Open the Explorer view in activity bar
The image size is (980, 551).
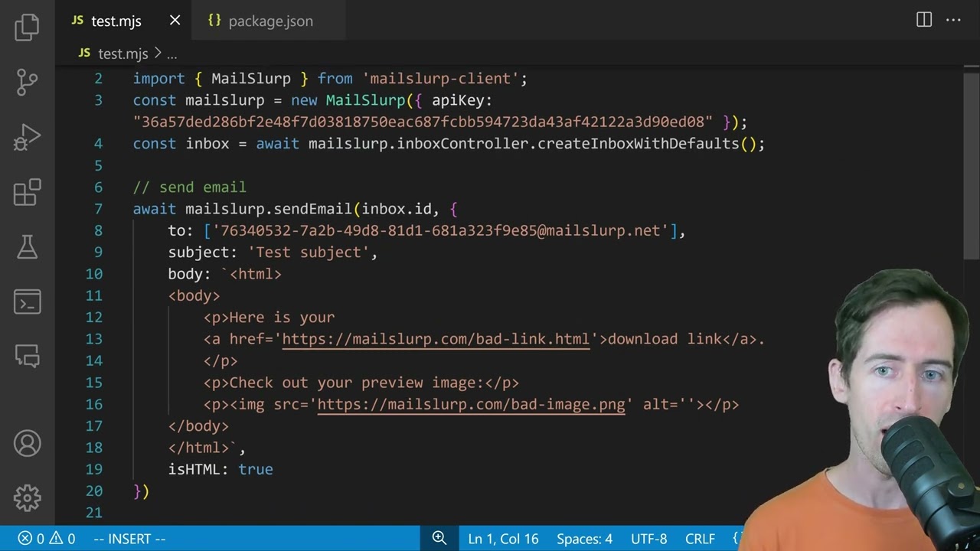tap(27, 28)
